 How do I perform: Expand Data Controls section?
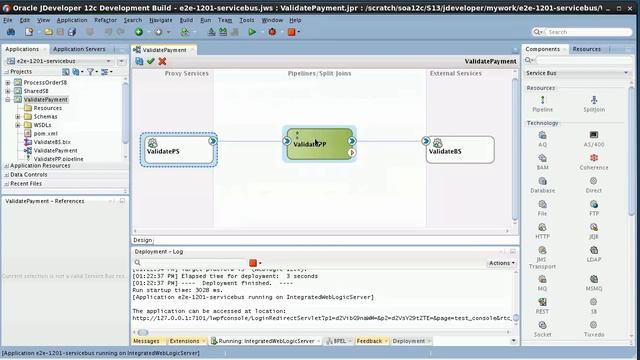coord(7,175)
